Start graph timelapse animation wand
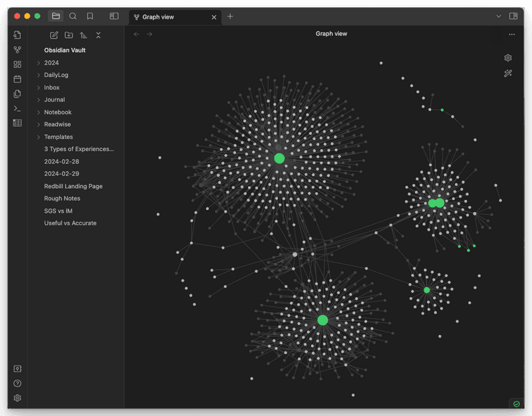This screenshot has height=416, width=532. [508, 74]
